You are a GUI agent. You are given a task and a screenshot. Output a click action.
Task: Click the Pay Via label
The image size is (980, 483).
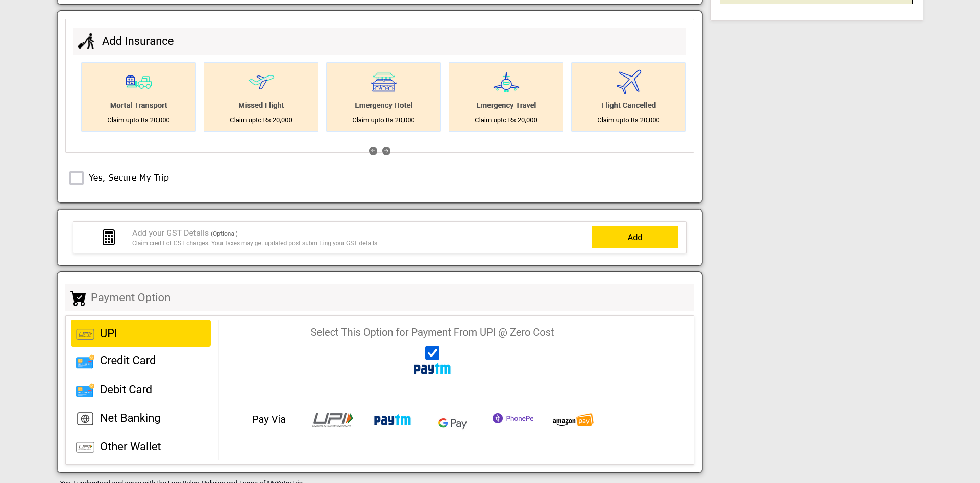(x=269, y=419)
